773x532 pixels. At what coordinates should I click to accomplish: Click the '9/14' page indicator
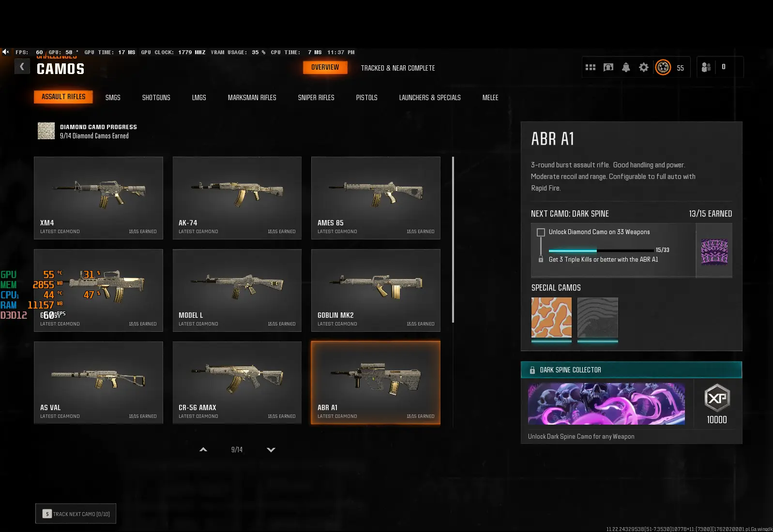pyautogui.click(x=237, y=450)
